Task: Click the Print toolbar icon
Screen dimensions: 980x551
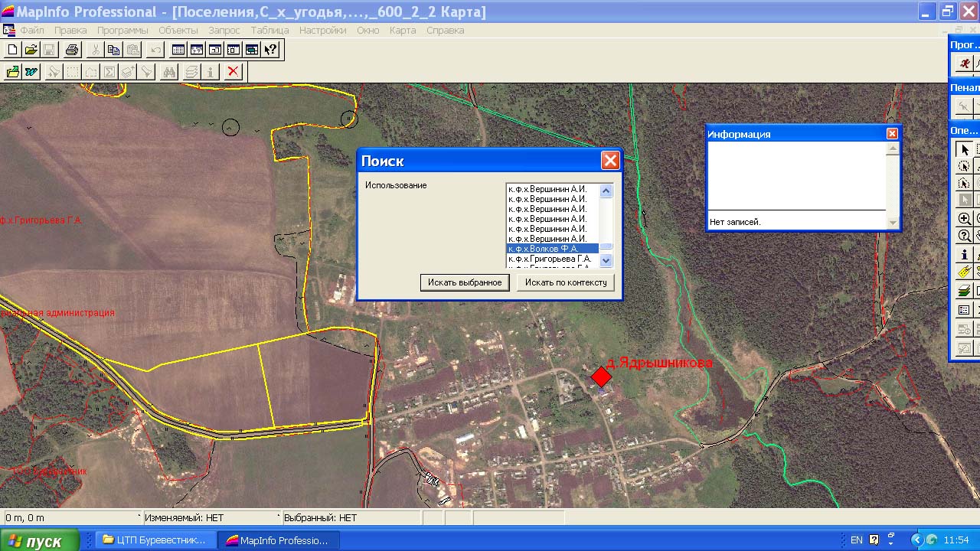Action: pos(72,51)
